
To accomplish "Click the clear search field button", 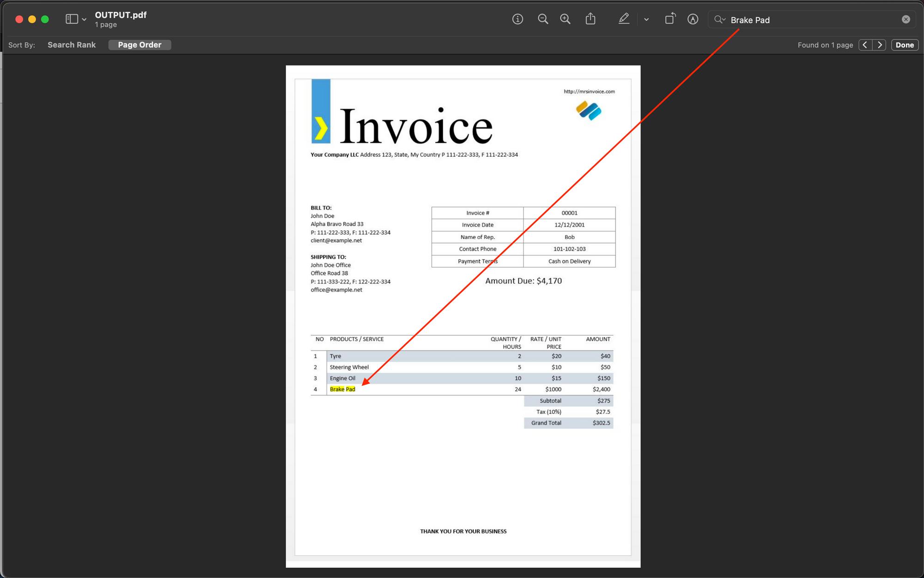I will tap(906, 19).
